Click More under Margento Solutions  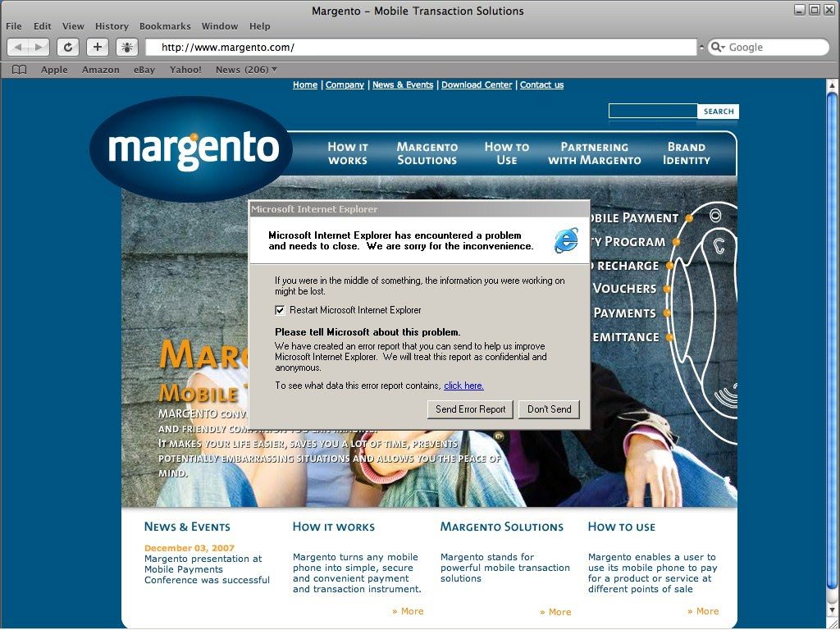(555, 612)
